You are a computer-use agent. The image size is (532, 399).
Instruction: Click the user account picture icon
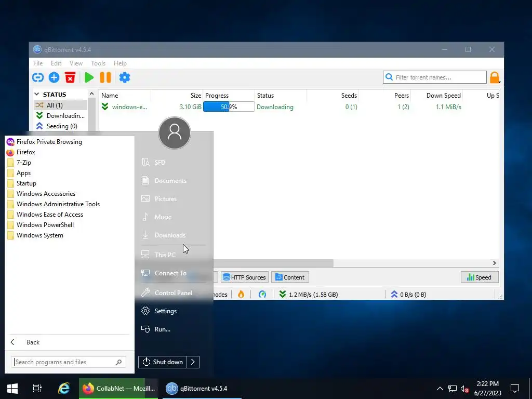[175, 132]
